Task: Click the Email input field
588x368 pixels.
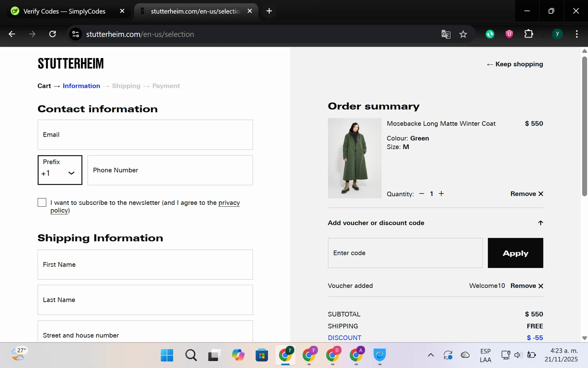Action: pos(145,135)
